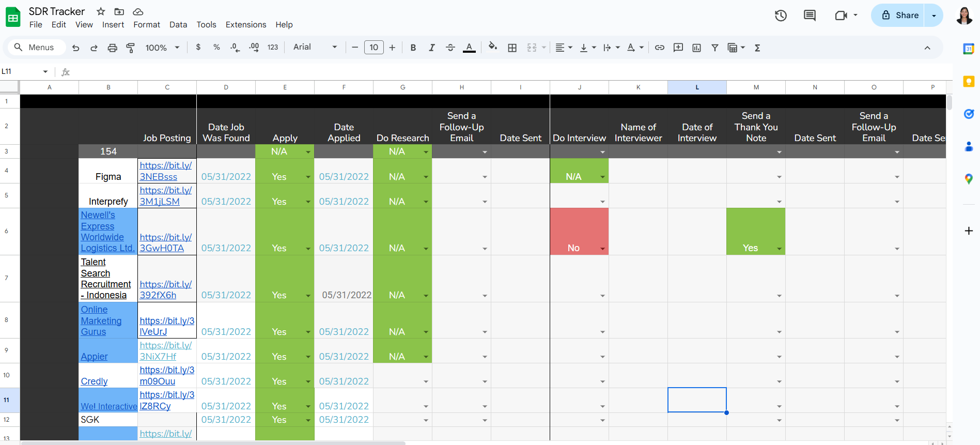Open the Credly company link

tap(94, 381)
